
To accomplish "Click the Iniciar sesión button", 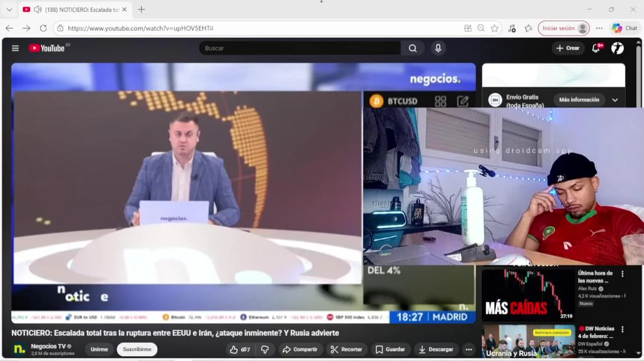I will [563, 28].
